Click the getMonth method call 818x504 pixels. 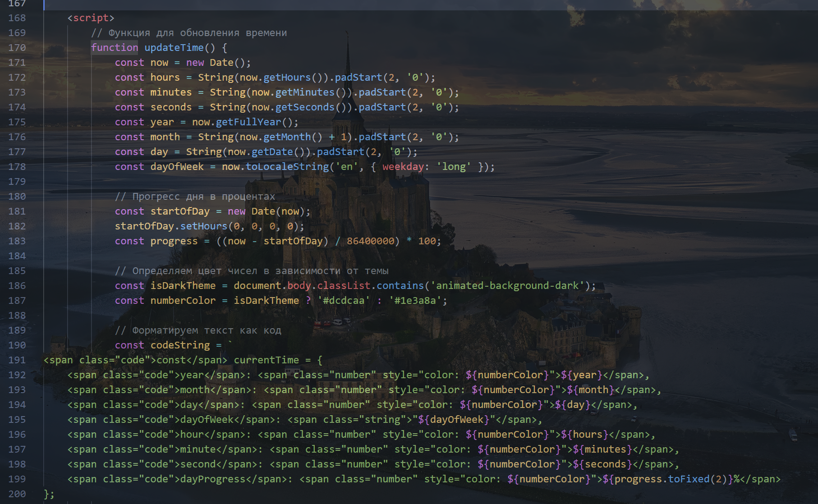[287, 137]
